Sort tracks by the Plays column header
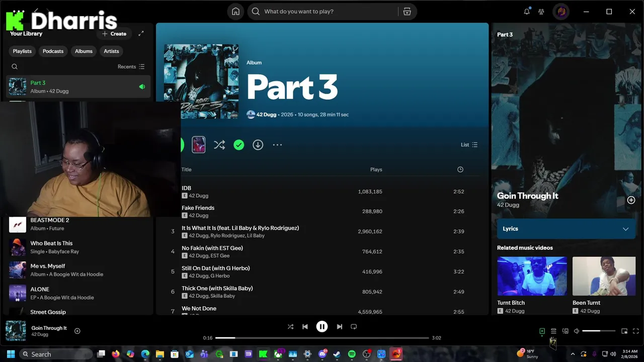 [x=376, y=169]
